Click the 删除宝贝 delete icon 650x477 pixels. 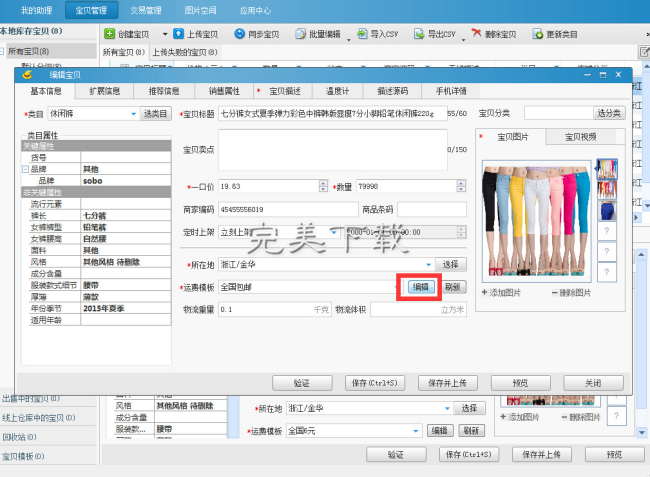click(x=476, y=33)
